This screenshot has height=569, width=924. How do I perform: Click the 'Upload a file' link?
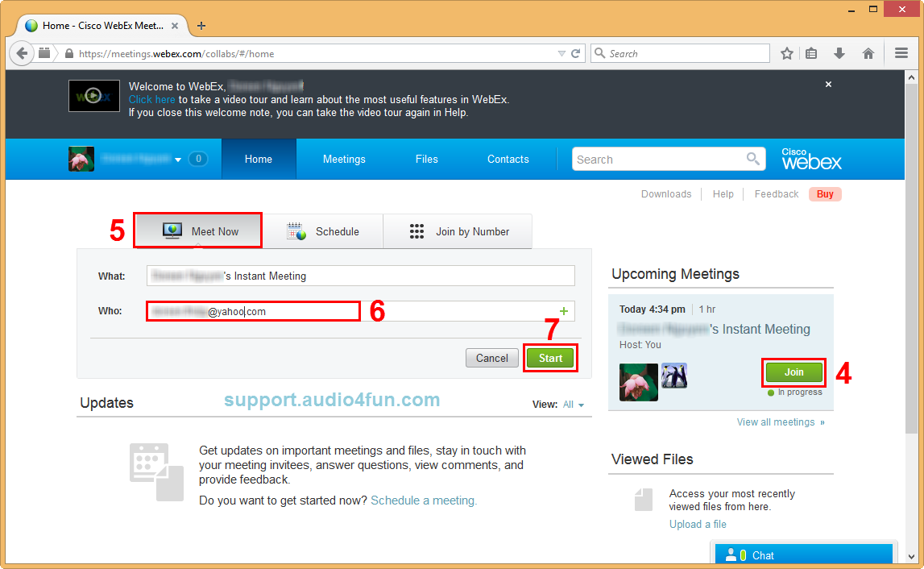pyautogui.click(x=698, y=524)
